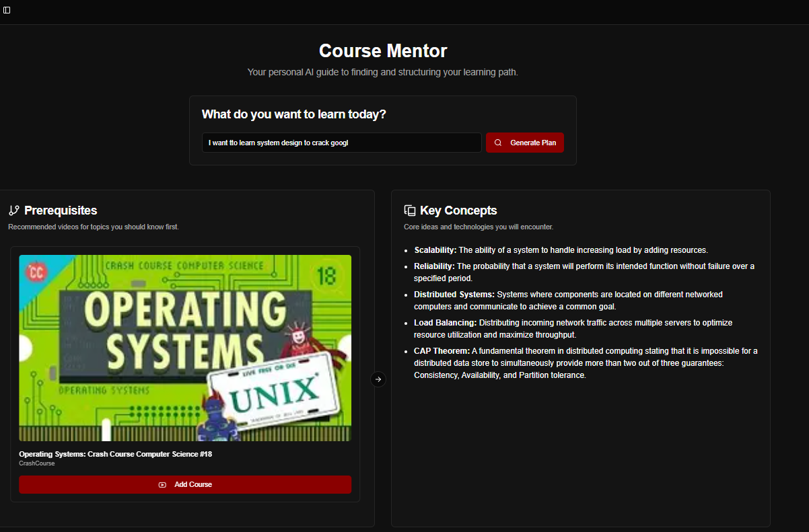Click 'What do you want to learn today?' text
The height and width of the screenshot is (532, 809).
click(x=294, y=114)
